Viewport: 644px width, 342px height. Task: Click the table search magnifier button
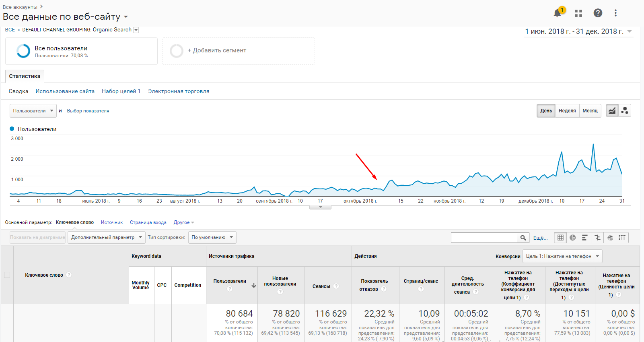[x=523, y=238]
